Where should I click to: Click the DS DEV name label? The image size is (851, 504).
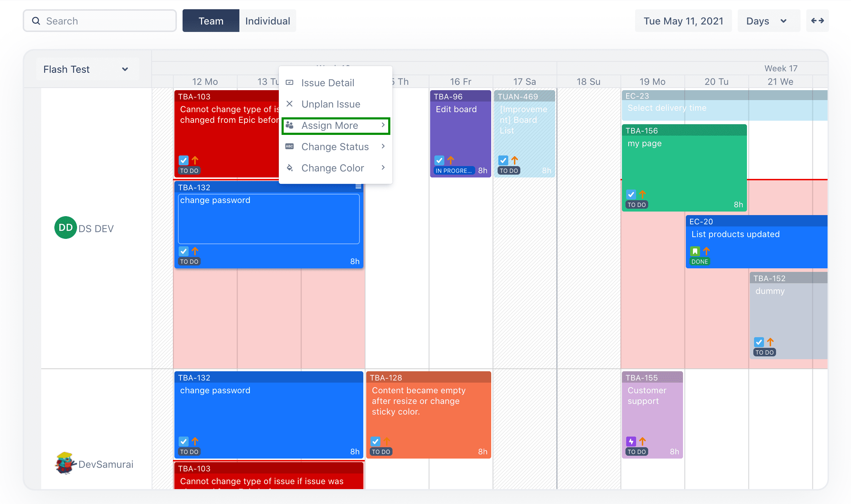[96, 229]
